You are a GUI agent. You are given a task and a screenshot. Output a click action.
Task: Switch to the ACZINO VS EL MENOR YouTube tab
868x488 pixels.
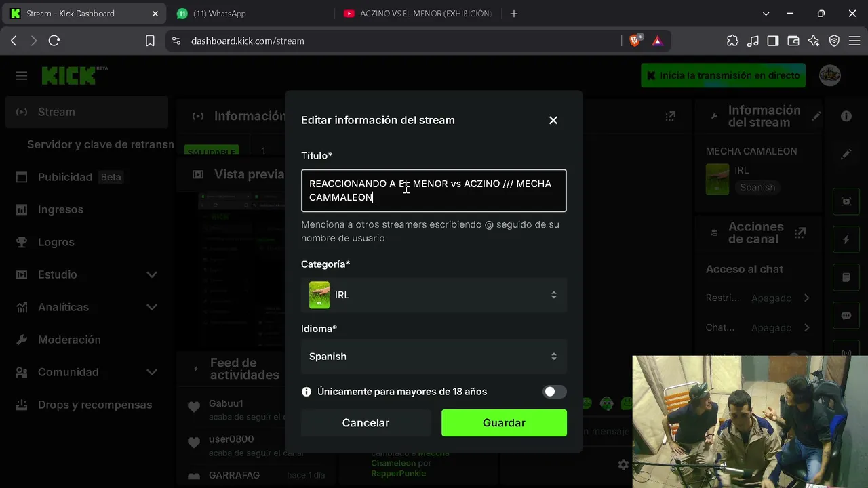click(x=418, y=14)
